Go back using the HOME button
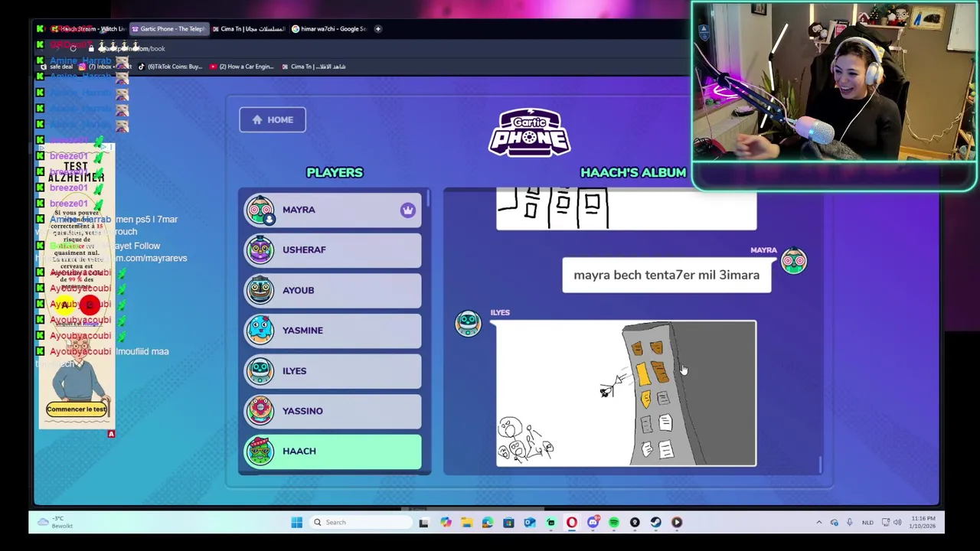This screenshot has width=980, height=551. (272, 119)
